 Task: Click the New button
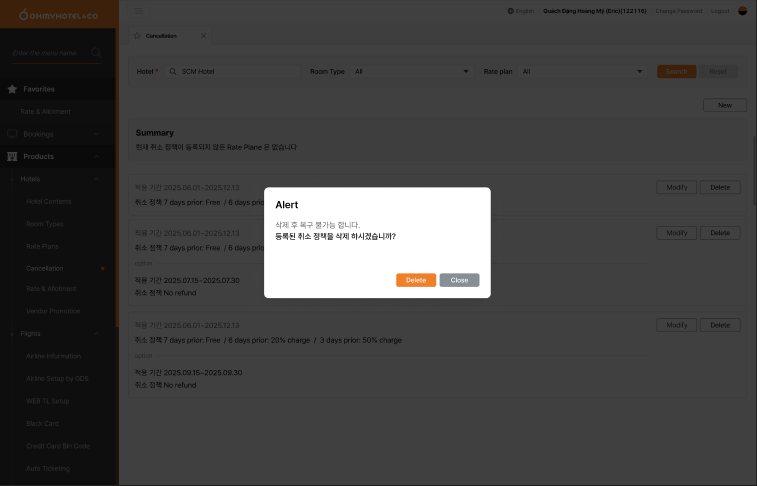725,105
